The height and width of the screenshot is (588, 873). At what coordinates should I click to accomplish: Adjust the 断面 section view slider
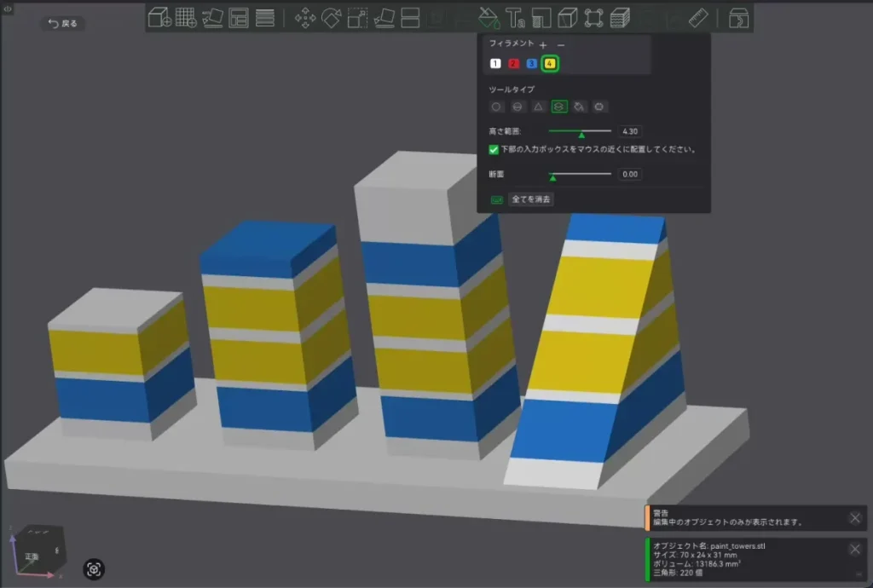click(x=580, y=175)
